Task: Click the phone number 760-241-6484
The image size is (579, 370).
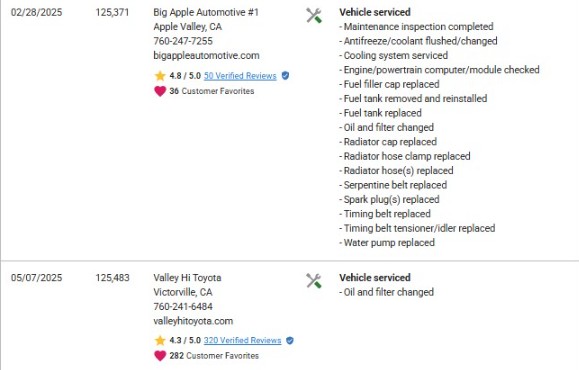Action: 183,306
